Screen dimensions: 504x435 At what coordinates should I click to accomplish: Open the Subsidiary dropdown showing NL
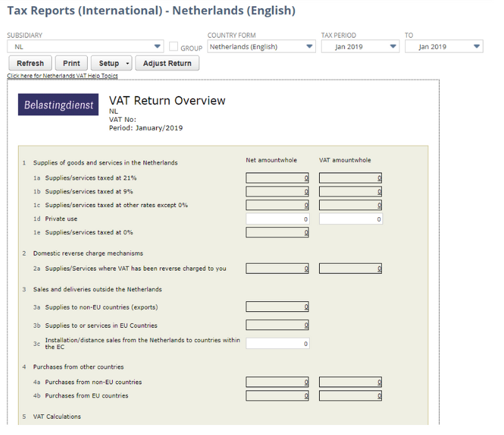point(86,47)
